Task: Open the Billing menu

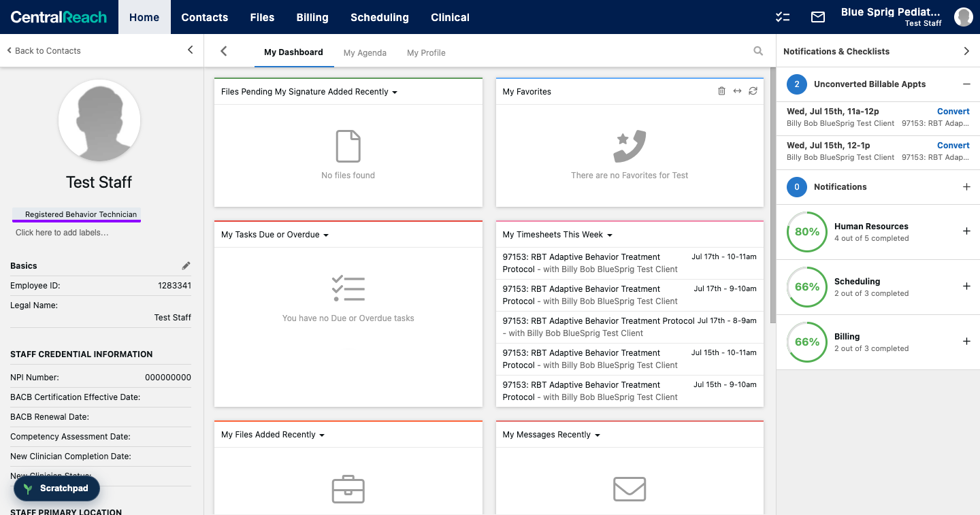Action: (312, 17)
